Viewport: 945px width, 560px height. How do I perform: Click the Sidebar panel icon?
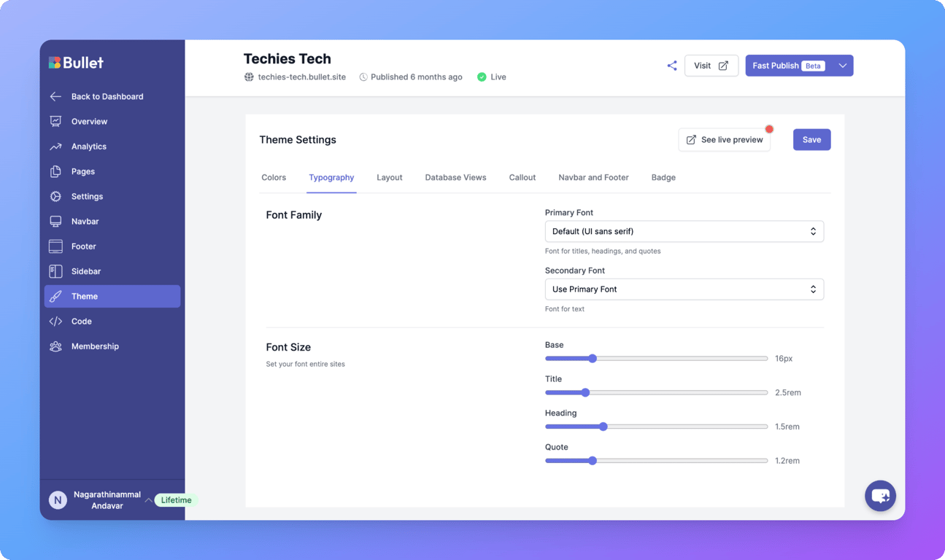pos(55,271)
